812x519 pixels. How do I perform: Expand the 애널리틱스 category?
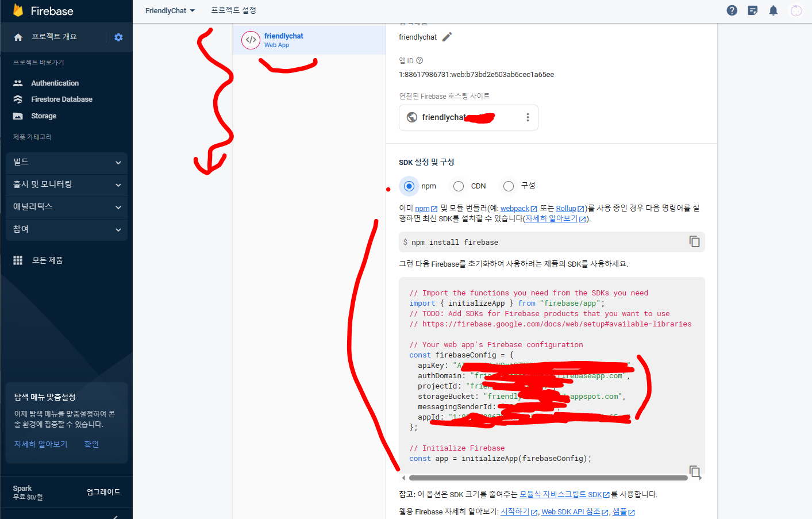67,207
